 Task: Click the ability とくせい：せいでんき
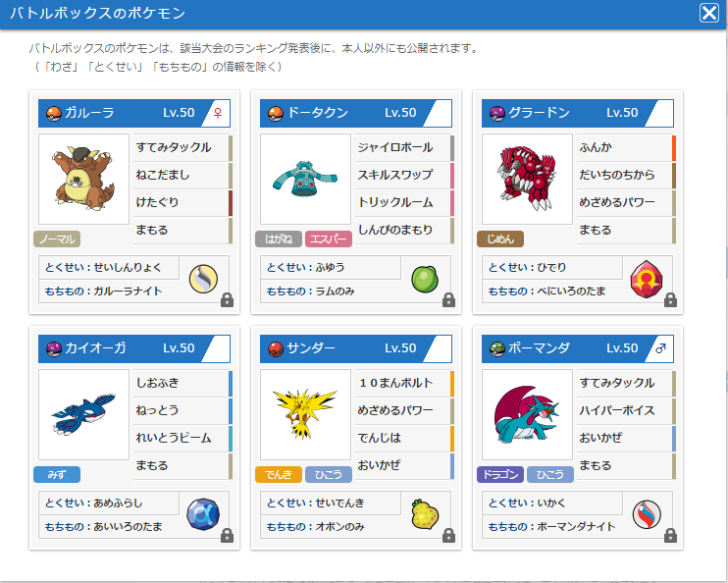331,503
